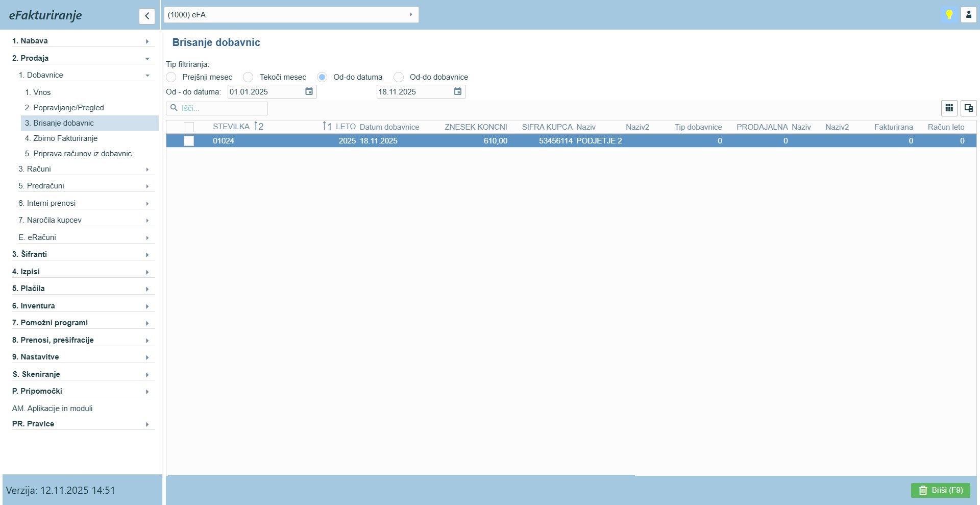Click the yellow lightbulb icon
980x505 pixels.
pyautogui.click(x=949, y=15)
